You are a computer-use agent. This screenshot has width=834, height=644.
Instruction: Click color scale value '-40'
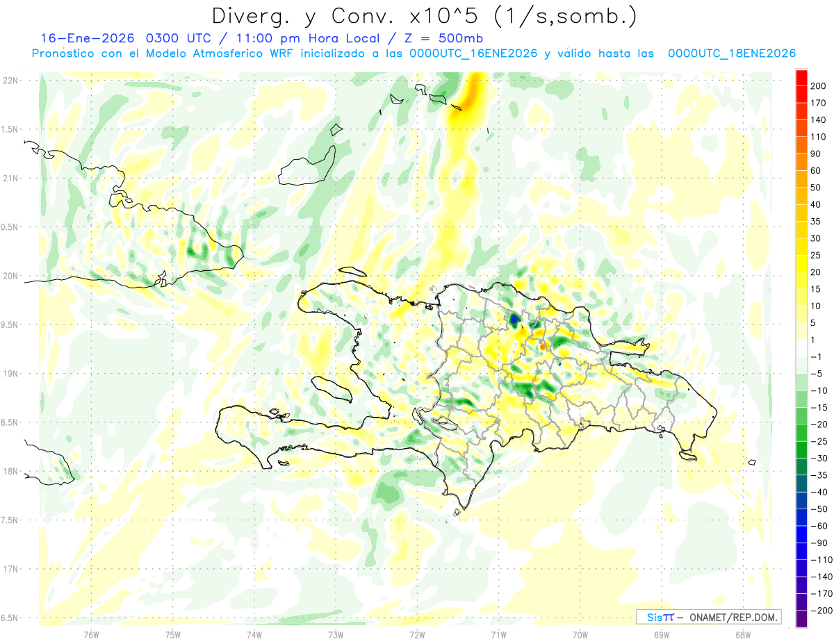coord(820,492)
